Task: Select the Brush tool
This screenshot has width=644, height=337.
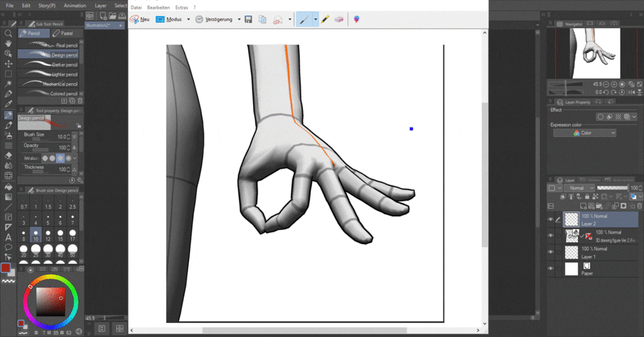Action: [x=8, y=126]
